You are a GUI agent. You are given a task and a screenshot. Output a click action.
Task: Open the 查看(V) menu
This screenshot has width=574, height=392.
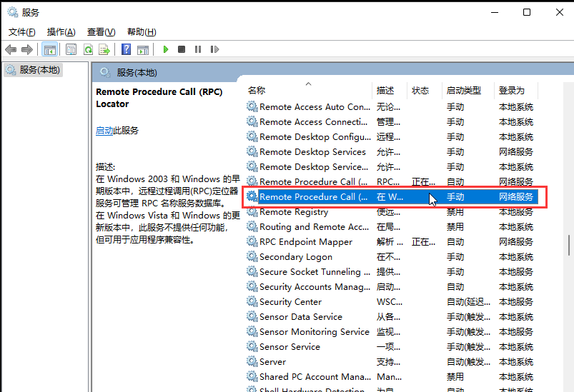pos(101,32)
